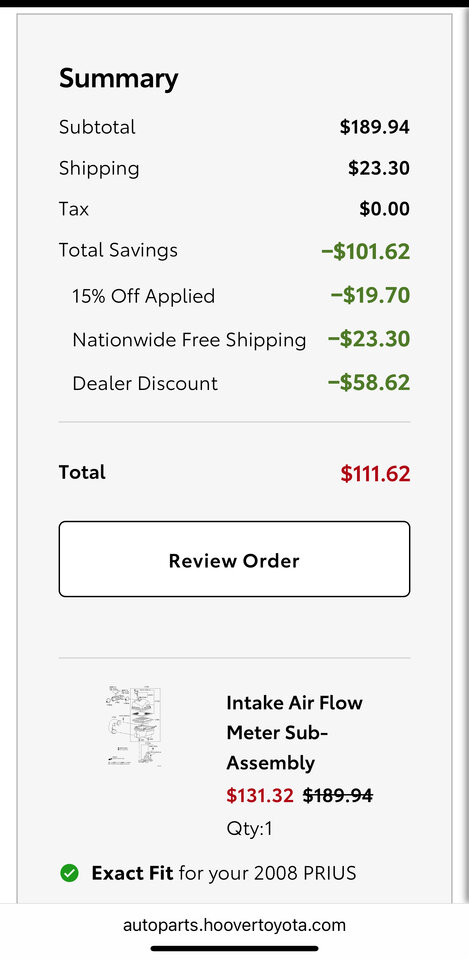This screenshot has width=469, height=960.
Task: Click the Tax $0.00 amount
Action: coord(385,209)
